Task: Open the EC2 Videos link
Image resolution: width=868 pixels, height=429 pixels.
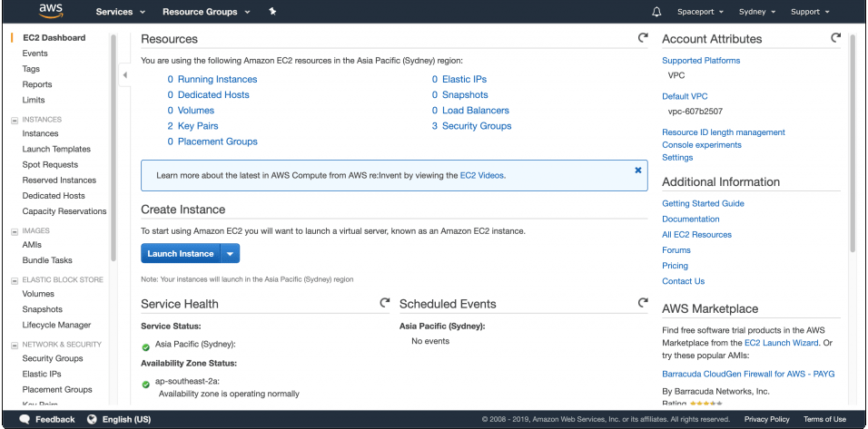Action: coord(482,175)
